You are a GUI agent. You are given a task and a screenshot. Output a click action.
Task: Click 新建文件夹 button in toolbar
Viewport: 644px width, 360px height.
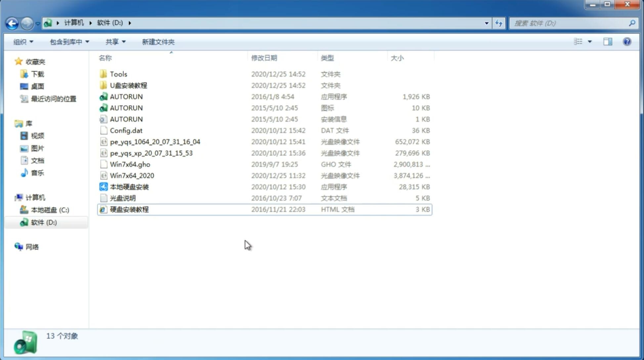click(158, 42)
